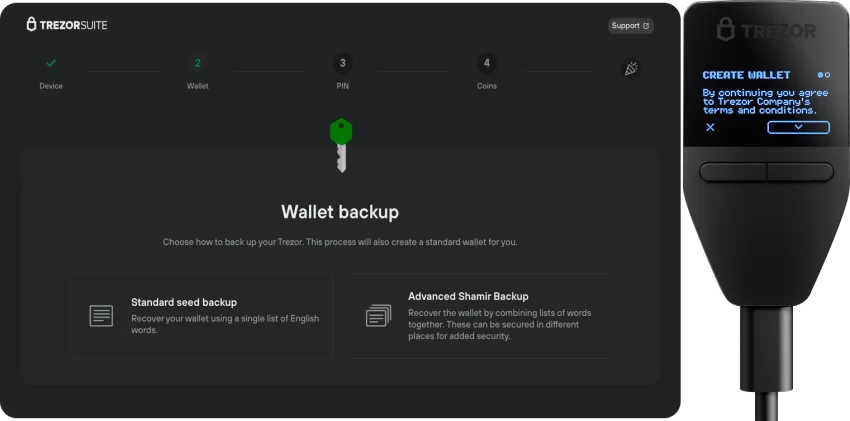850x421 pixels.
Task: Click the Standard seed backup list icon
Action: pyautogui.click(x=101, y=316)
